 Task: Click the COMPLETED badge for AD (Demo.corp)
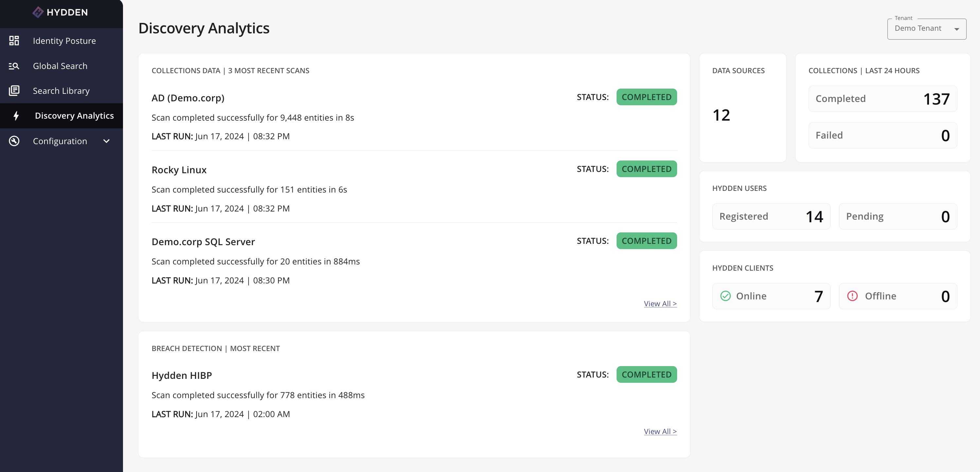[646, 97]
